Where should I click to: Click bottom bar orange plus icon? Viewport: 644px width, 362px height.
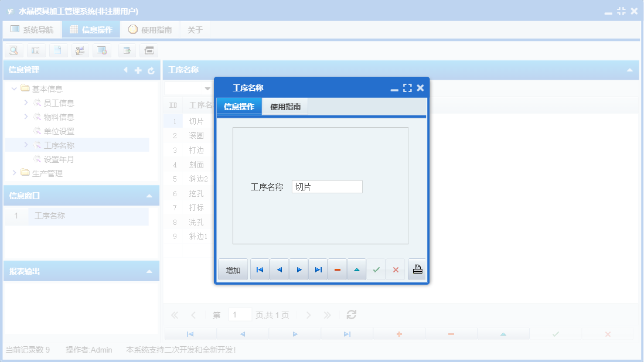[x=399, y=334]
